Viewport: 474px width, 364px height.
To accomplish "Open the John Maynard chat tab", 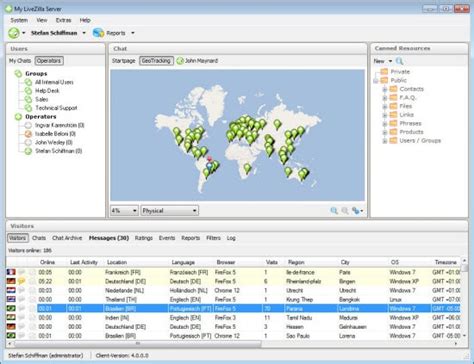I will 197,61.
